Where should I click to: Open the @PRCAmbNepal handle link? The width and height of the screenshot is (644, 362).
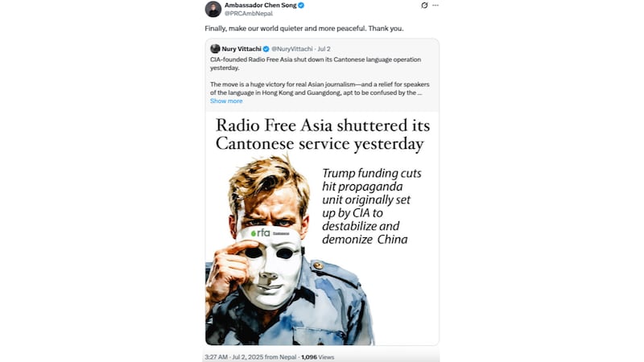coord(249,14)
